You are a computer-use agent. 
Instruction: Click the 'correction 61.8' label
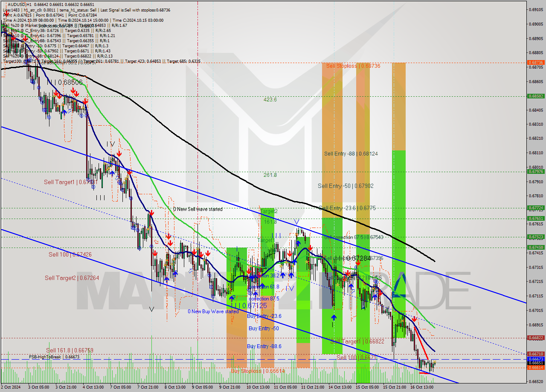pyautogui.click(x=264, y=287)
